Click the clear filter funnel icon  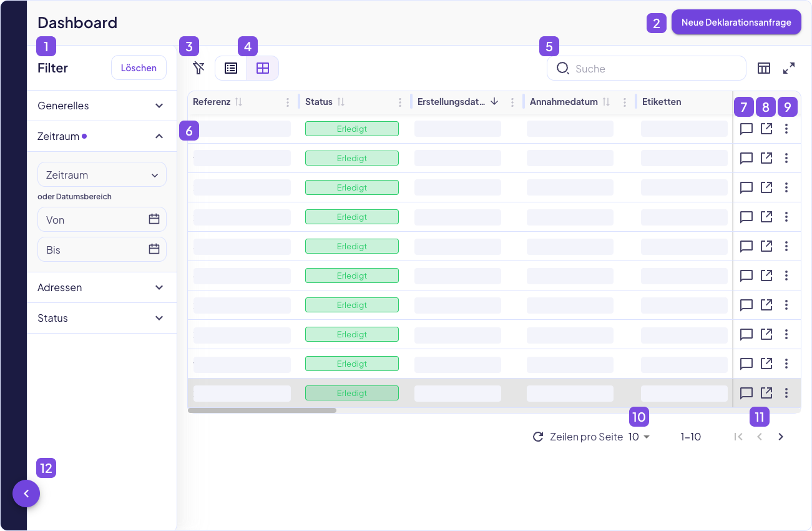pyautogui.click(x=198, y=68)
